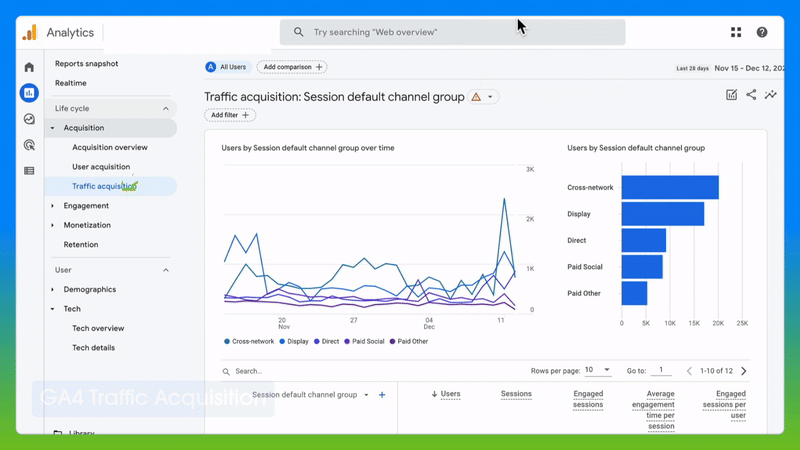Select the Reports icon in sidebar
The width and height of the screenshot is (800, 450).
29,93
